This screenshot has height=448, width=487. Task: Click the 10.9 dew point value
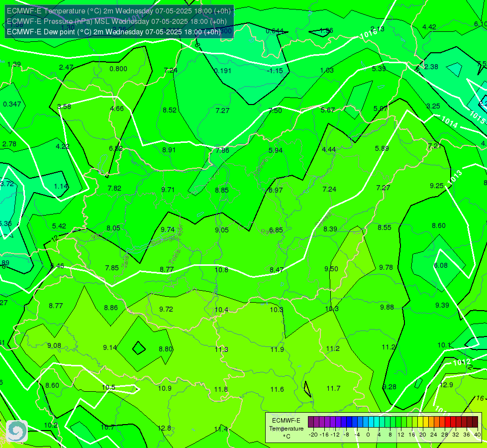click(165, 389)
